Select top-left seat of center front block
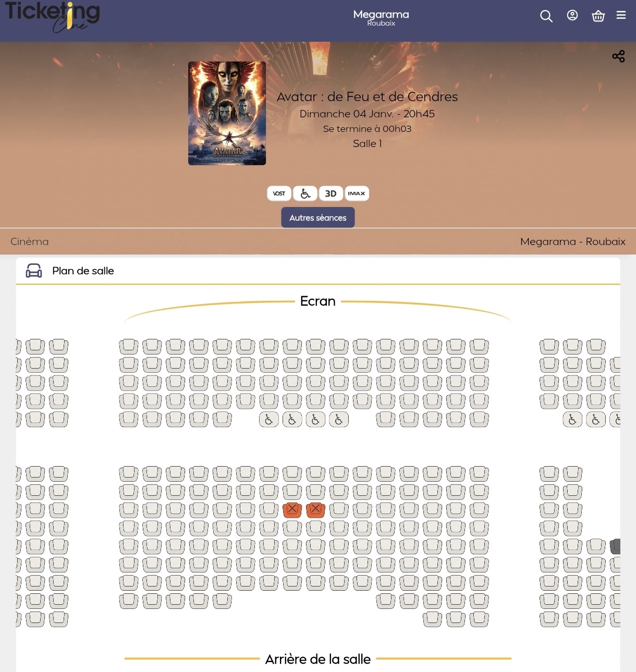636x672 pixels. (x=129, y=346)
